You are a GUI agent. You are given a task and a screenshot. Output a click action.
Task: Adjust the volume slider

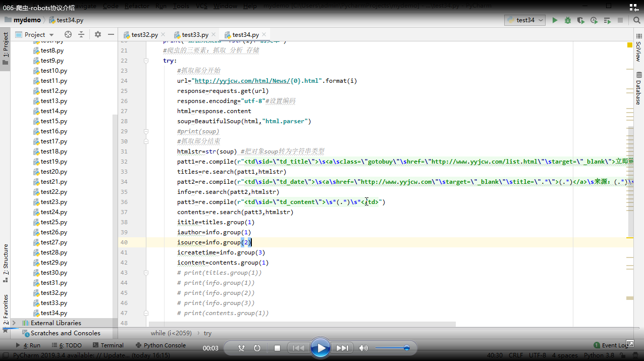pos(392,348)
